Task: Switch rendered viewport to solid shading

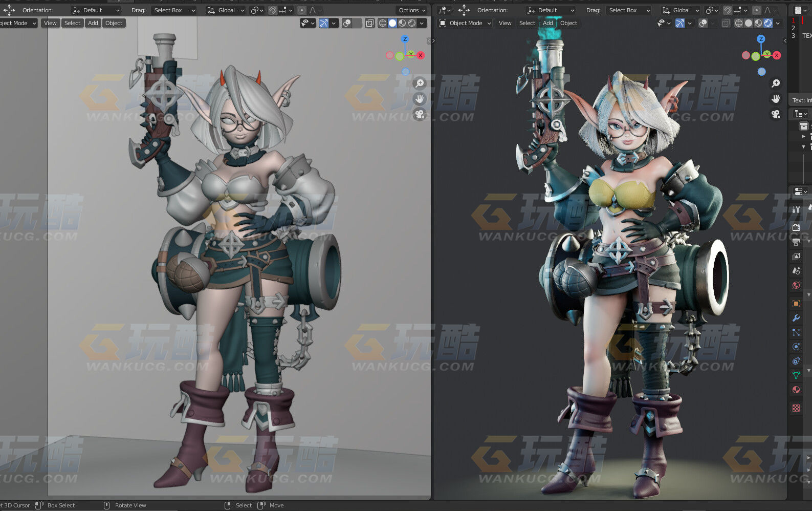Action: (x=748, y=23)
